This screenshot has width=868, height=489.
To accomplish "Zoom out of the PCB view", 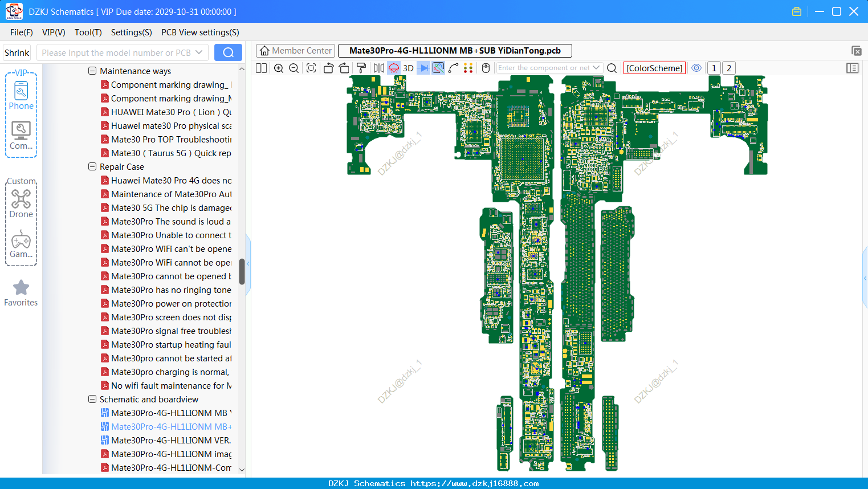I will point(294,68).
